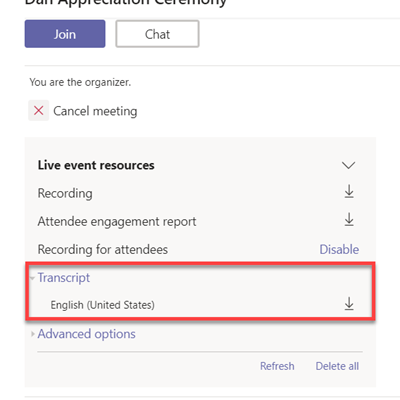This screenshot has height=400, width=400.
Task: Open Advanced options link text
Action: [x=87, y=334]
